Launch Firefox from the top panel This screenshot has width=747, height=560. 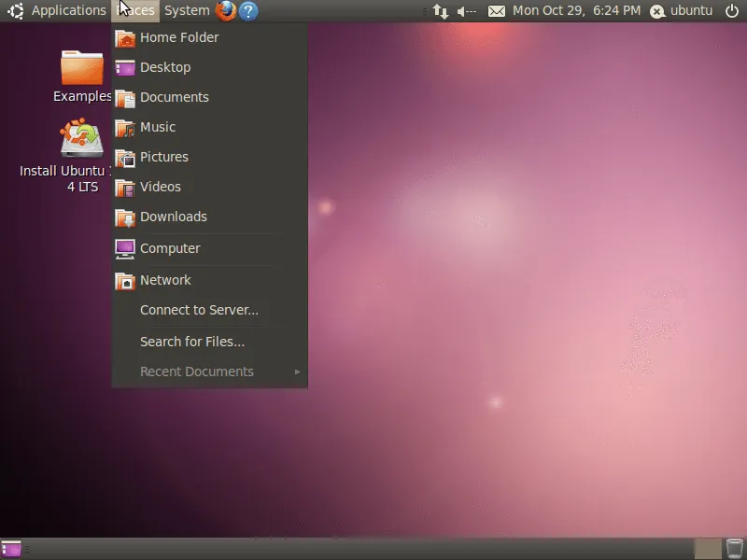pos(225,10)
